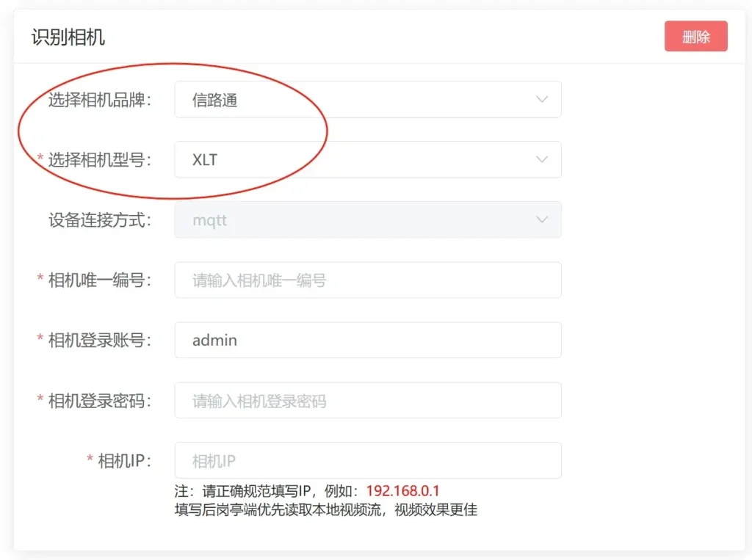
Task: Click the note line about 岗亭端 video stream
Action: (x=325, y=510)
